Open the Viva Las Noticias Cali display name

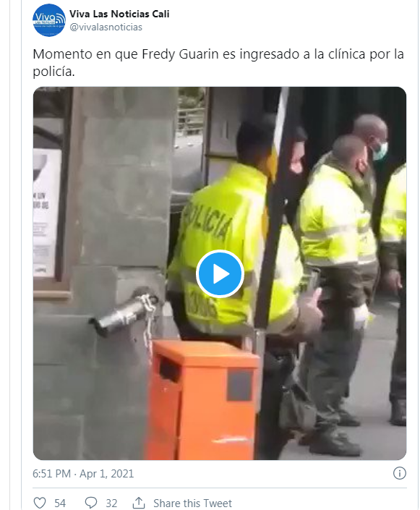(119, 14)
